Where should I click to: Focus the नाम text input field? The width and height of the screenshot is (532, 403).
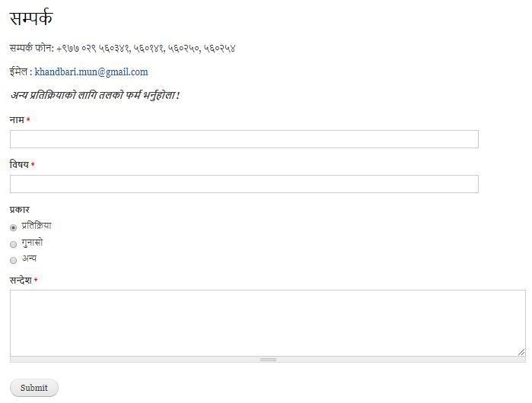[x=244, y=139]
